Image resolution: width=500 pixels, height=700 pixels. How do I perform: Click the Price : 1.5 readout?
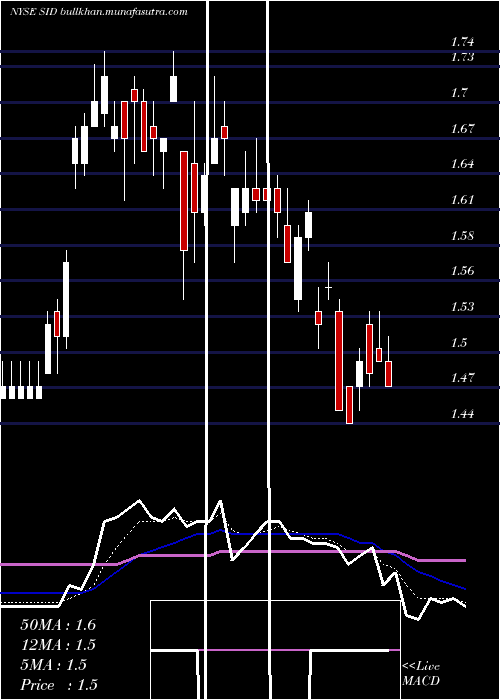(59, 685)
